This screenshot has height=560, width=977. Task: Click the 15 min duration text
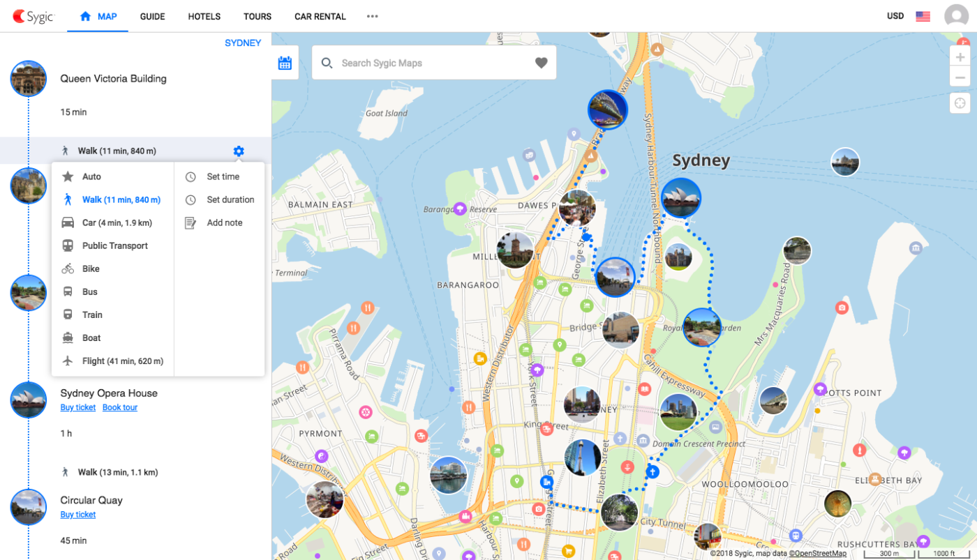(73, 112)
